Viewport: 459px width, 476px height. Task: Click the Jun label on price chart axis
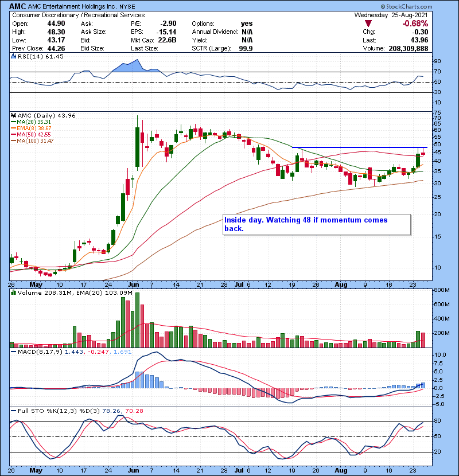coord(133,284)
